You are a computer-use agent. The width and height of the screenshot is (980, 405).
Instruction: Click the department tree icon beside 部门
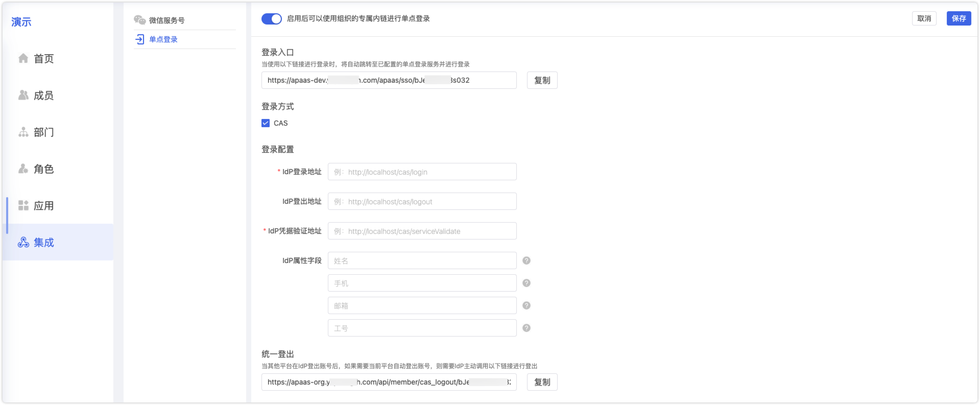23,132
